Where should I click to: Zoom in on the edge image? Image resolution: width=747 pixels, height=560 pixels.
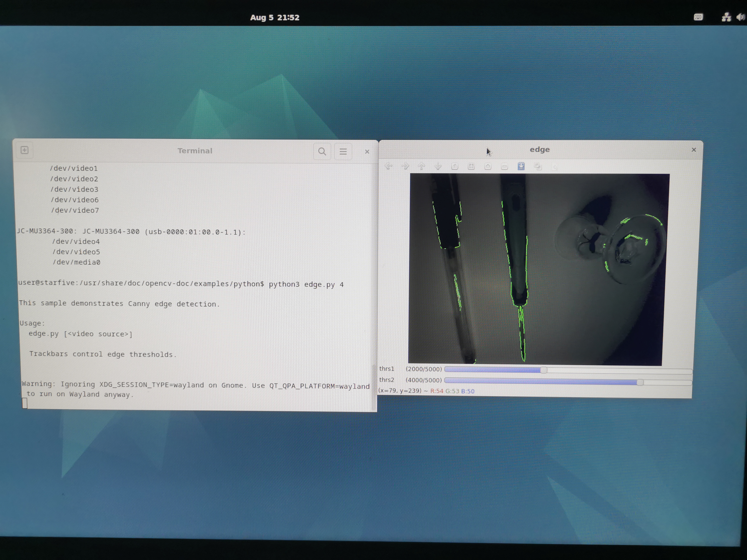(488, 166)
